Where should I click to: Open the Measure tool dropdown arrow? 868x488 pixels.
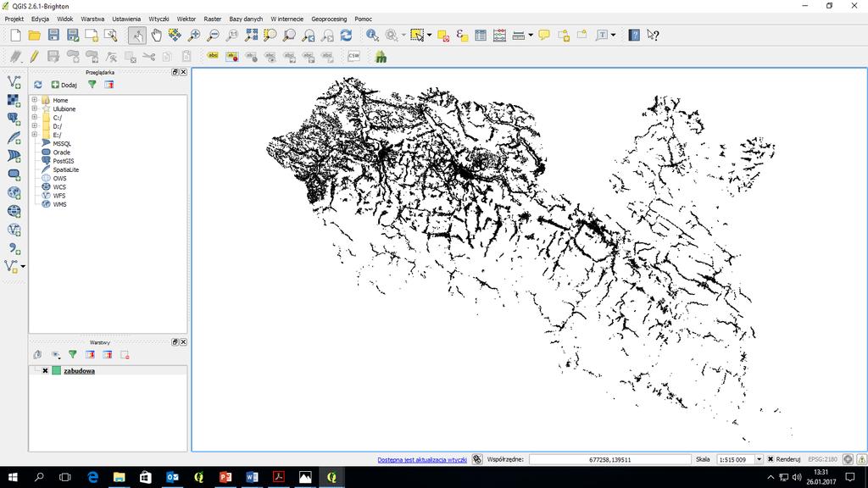click(x=531, y=36)
